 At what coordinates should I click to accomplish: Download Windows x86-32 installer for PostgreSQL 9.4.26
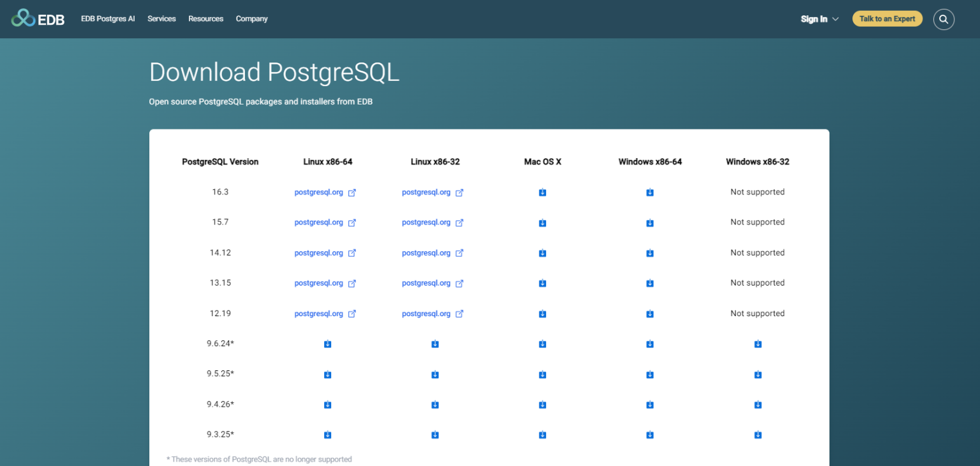(757, 404)
